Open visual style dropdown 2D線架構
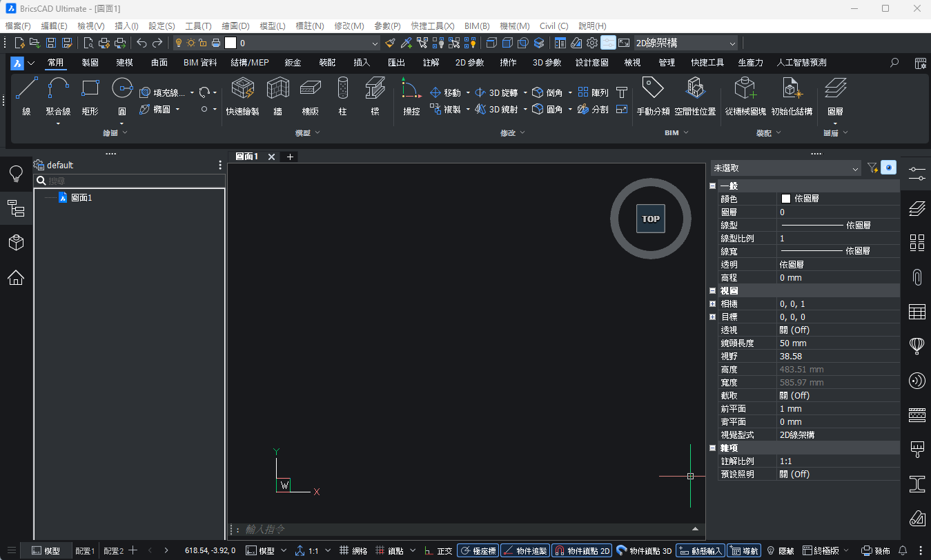931x560 pixels. coord(685,43)
